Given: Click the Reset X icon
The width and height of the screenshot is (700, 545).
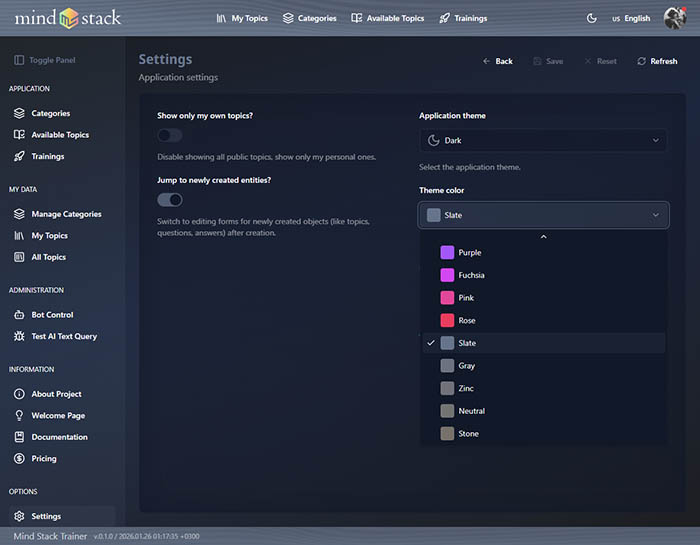Looking at the screenshot, I should [x=588, y=61].
